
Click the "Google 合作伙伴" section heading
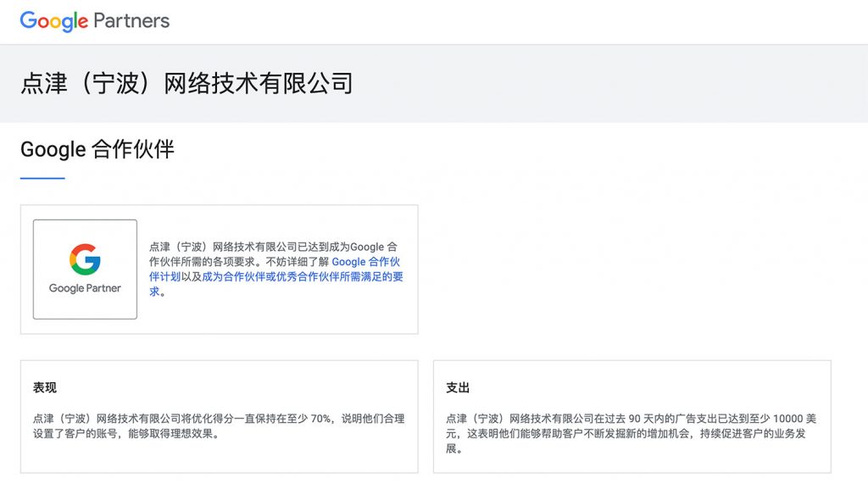click(x=97, y=150)
